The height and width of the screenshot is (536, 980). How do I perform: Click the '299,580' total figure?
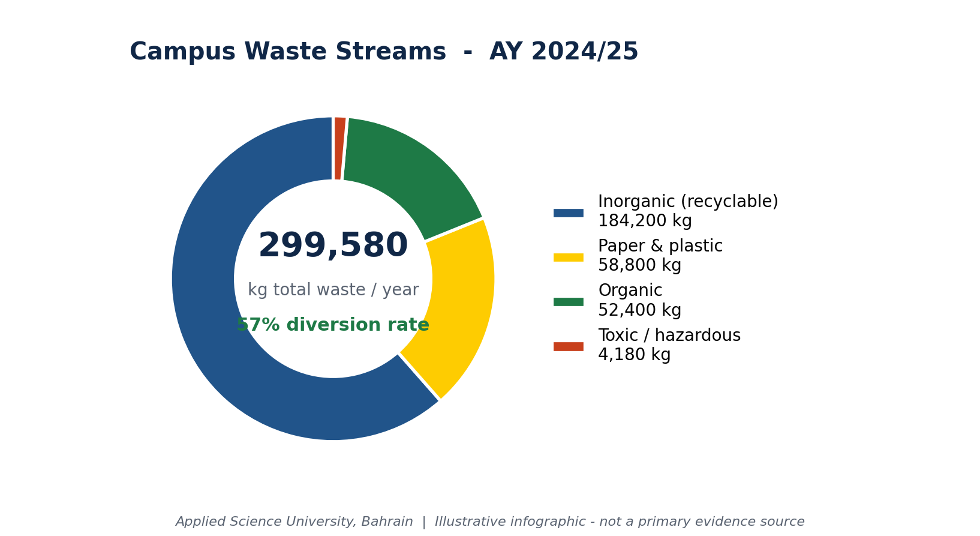333,246
